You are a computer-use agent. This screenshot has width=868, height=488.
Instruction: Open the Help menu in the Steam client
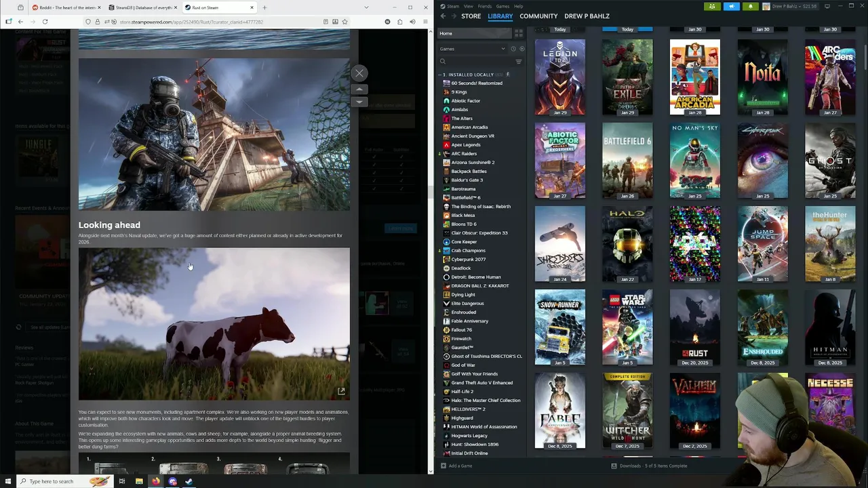(518, 6)
